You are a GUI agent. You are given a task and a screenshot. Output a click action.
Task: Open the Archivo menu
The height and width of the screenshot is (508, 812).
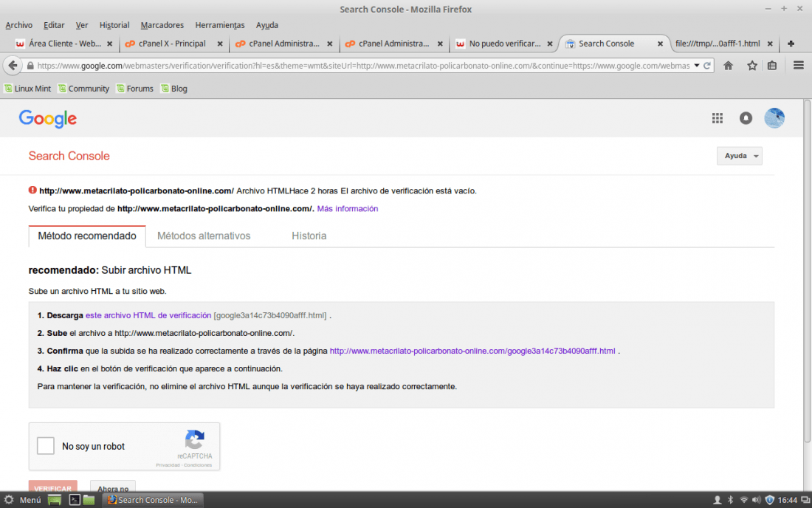(x=18, y=25)
